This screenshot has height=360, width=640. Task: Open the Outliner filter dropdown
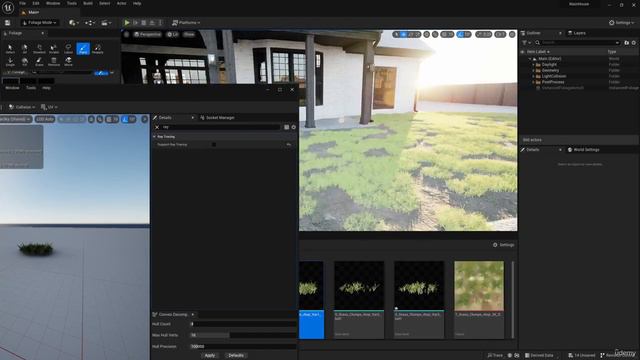(x=527, y=42)
